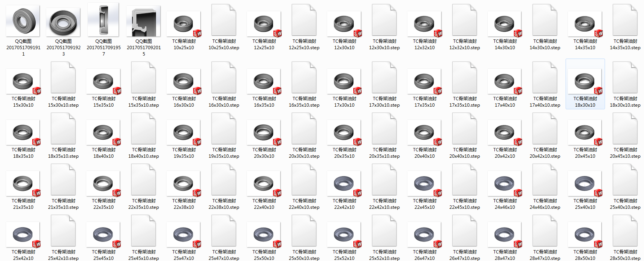Click file name text 22x38x10.step
The height and width of the screenshot is (261, 644).
pos(224,207)
